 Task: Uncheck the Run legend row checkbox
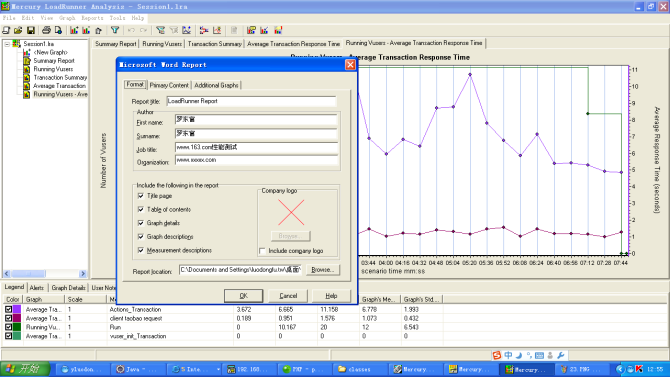(8, 327)
